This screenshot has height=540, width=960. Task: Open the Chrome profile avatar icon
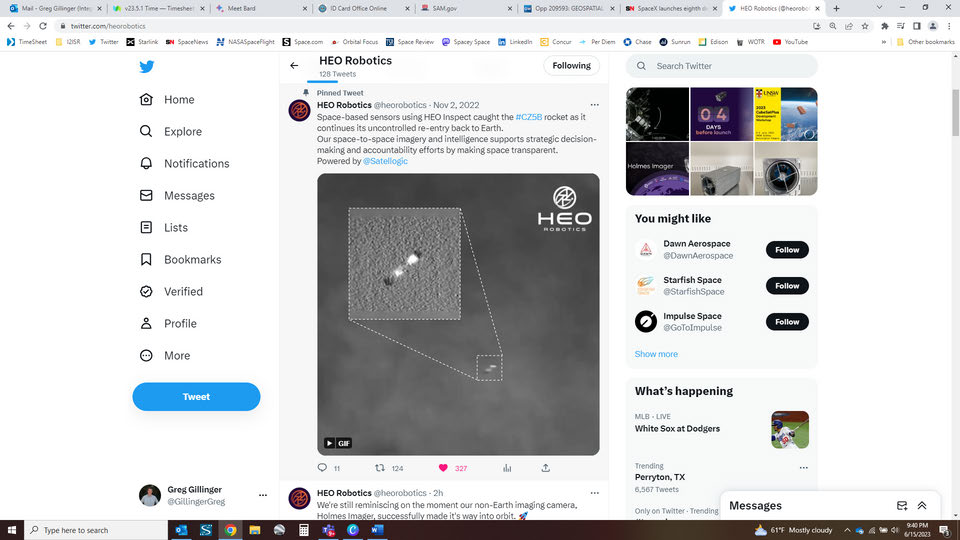pos(932,26)
